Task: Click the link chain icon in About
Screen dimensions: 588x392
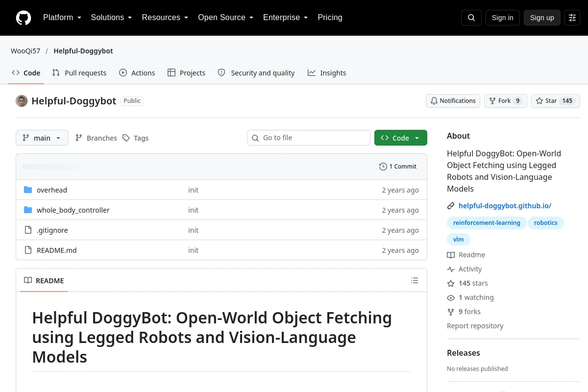Action: [x=451, y=206]
